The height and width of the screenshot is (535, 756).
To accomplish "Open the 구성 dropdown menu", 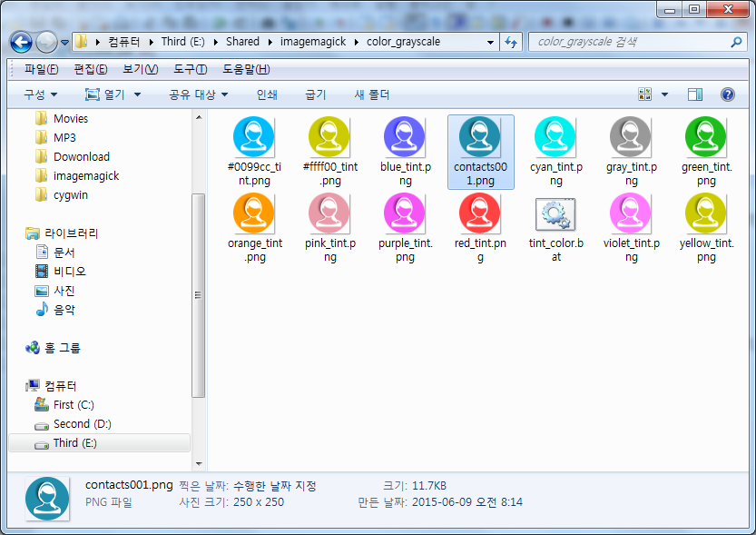I will pos(41,94).
